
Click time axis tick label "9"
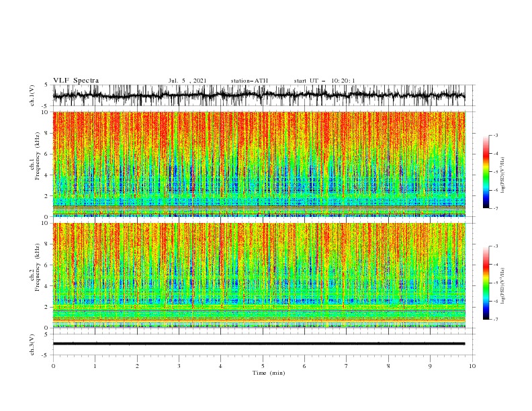[x=430, y=366]
